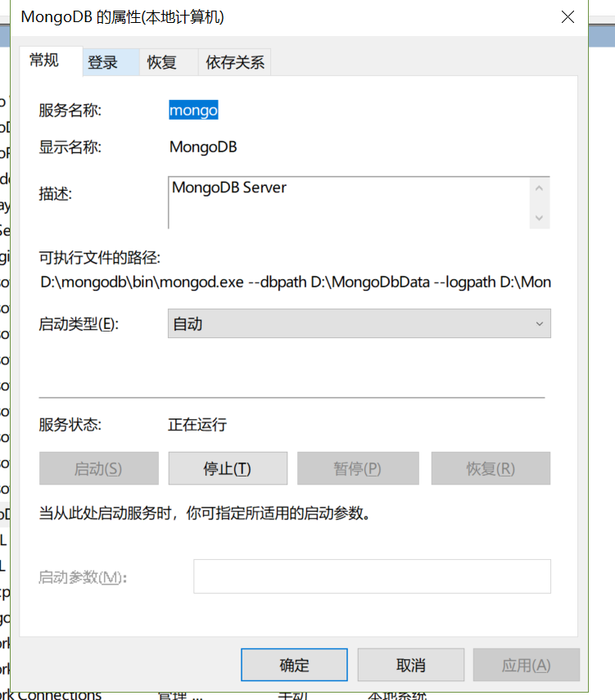Click the startup parameters hint text
This screenshot has height=700, width=615.
[x=205, y=513]
